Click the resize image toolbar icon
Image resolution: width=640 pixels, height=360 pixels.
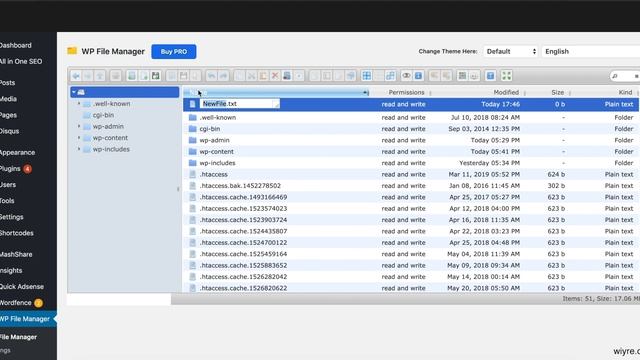[x=350, y=76]
